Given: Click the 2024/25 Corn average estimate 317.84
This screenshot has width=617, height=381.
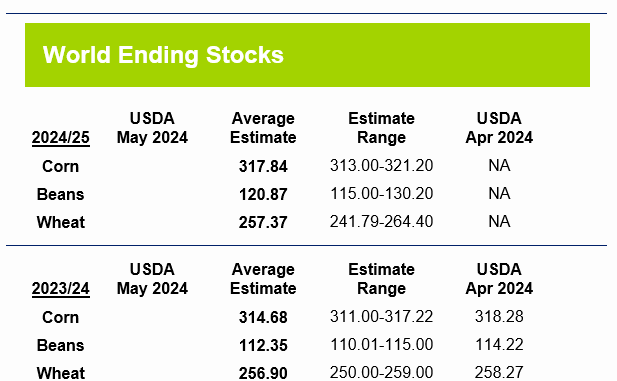Looking at the screenshot, I should coord(263,166).
